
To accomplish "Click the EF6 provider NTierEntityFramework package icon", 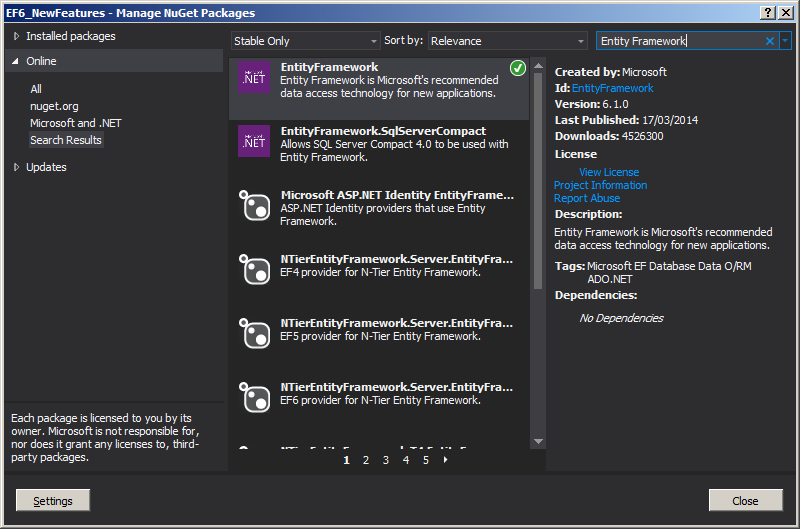I will pos(253,397).
